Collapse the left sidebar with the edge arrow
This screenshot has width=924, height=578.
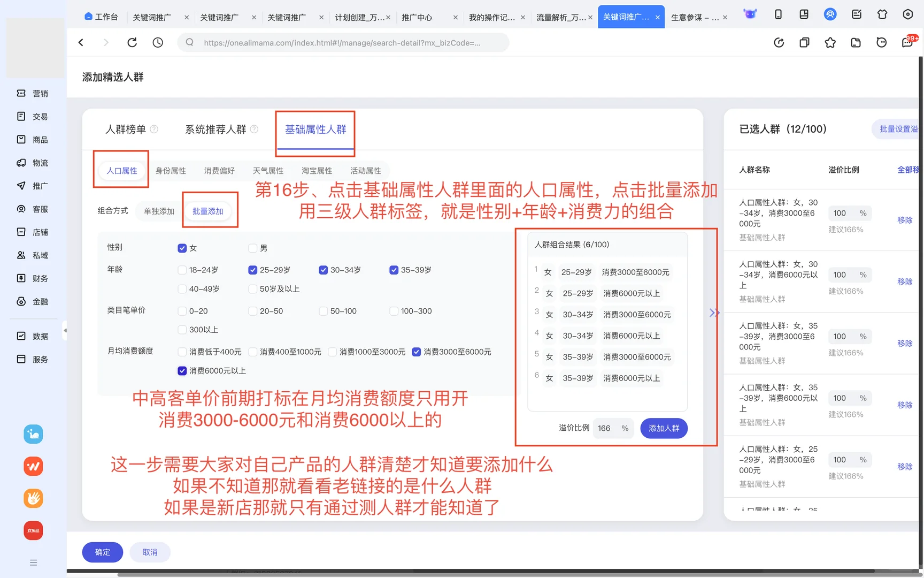pyautogui.click(x=65, y=331)
